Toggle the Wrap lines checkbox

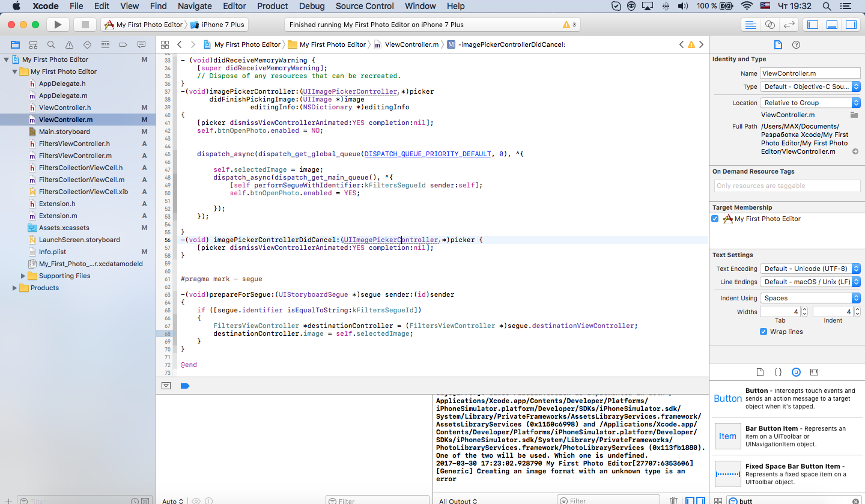click(x=763, y=332)
